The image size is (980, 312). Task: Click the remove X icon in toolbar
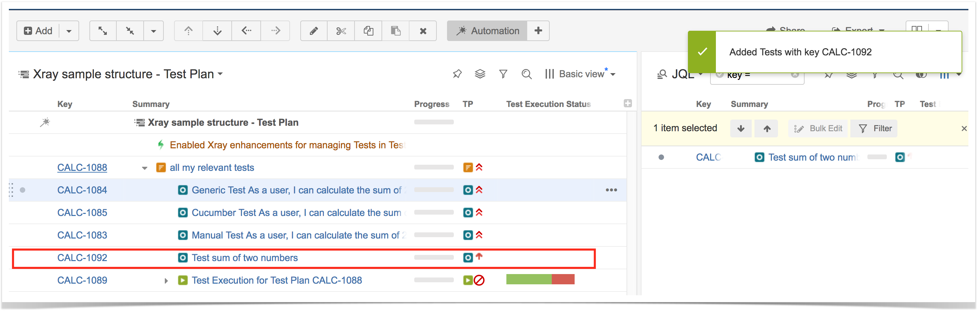423,31
